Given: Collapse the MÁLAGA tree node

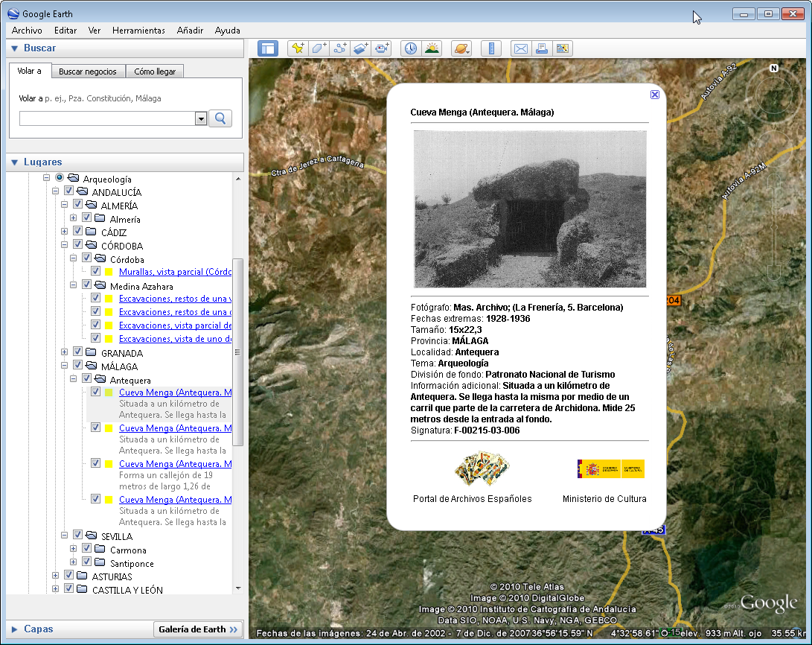Looking at the screenshot, I should [64, 366].
